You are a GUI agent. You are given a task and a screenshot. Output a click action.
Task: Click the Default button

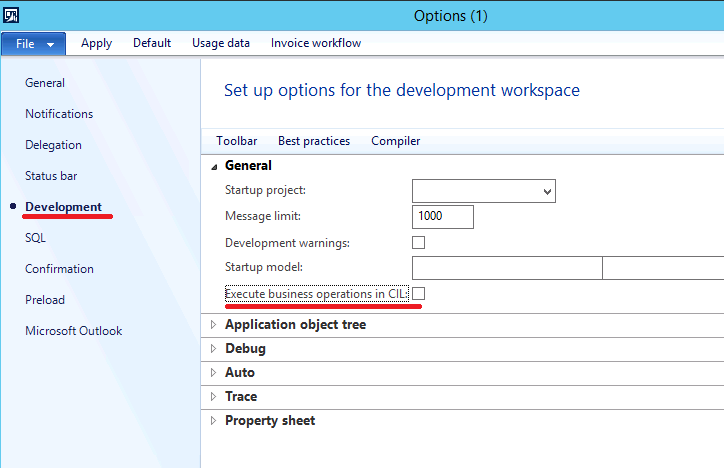152,43
